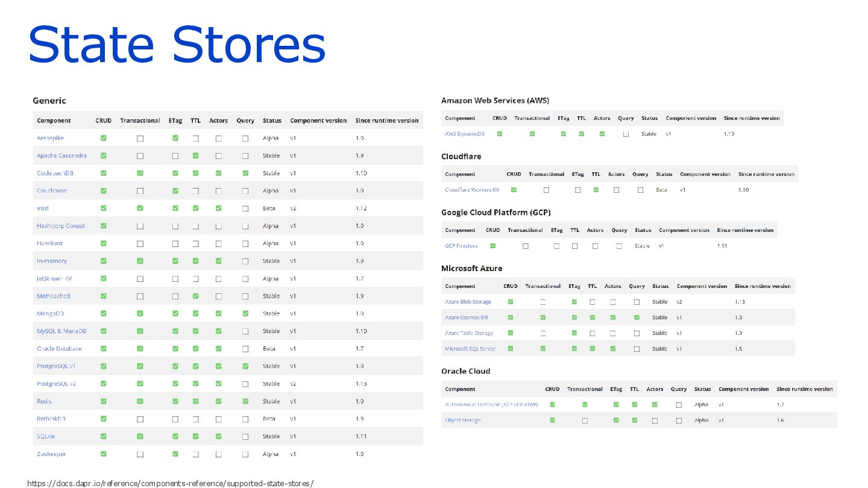Click the TTL checkbox in Cloudflare Workers KV row
Image resolution: width=868 pixels, height=488 pixels.
pyautogui.click(x=596, y=190)
